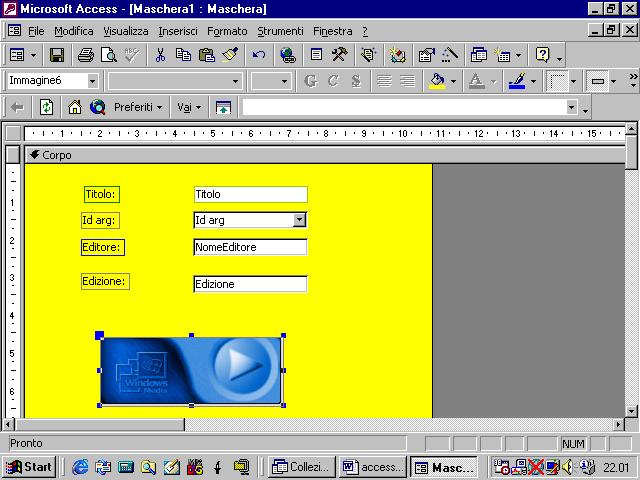Click the Start button
The image size is (640, 480).
pos(29,467)
